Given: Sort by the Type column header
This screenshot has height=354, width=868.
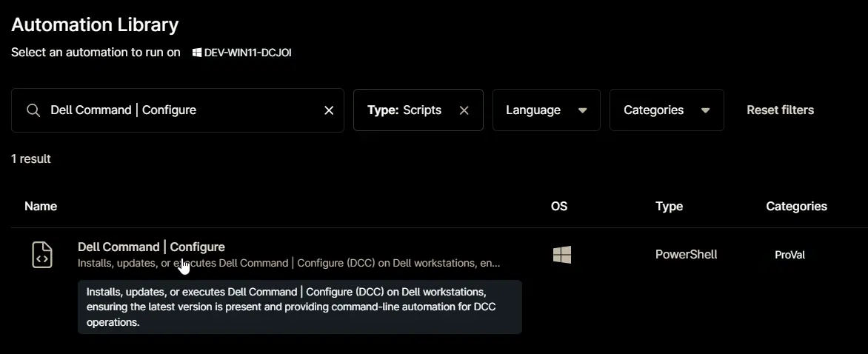Looking at the screenshot, I should [x=670, y=207].
